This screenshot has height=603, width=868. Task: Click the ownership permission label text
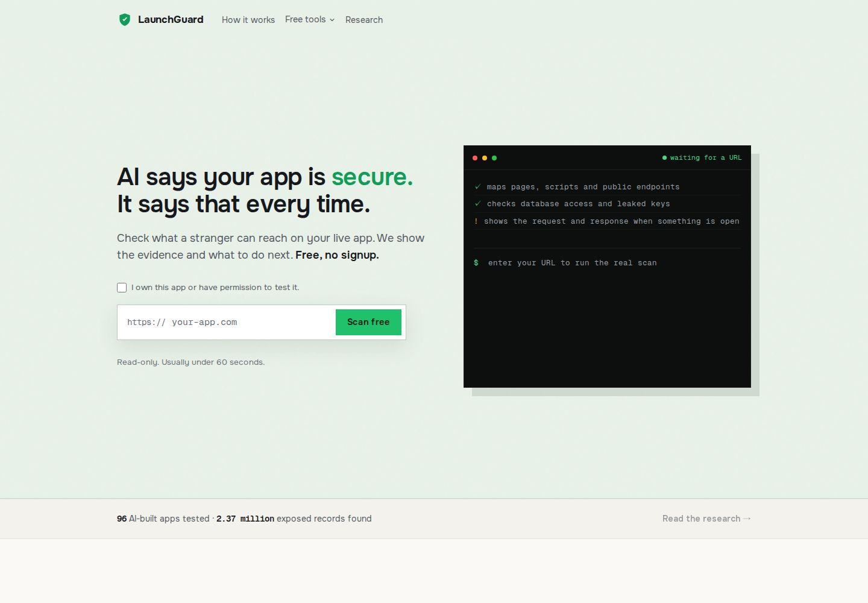pyautogui.click(x=215, y=288)
